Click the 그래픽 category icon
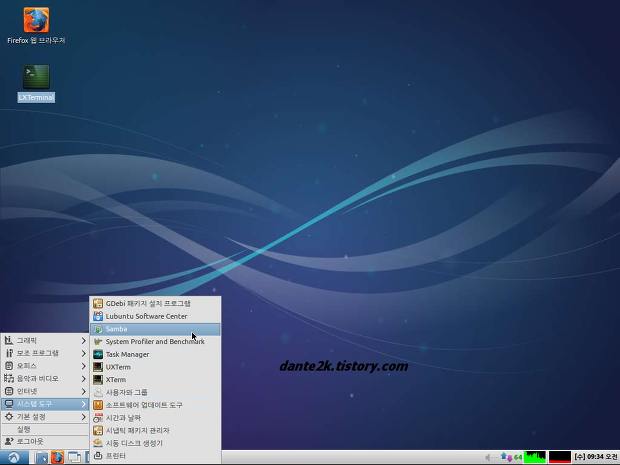 tap(9, 340)
